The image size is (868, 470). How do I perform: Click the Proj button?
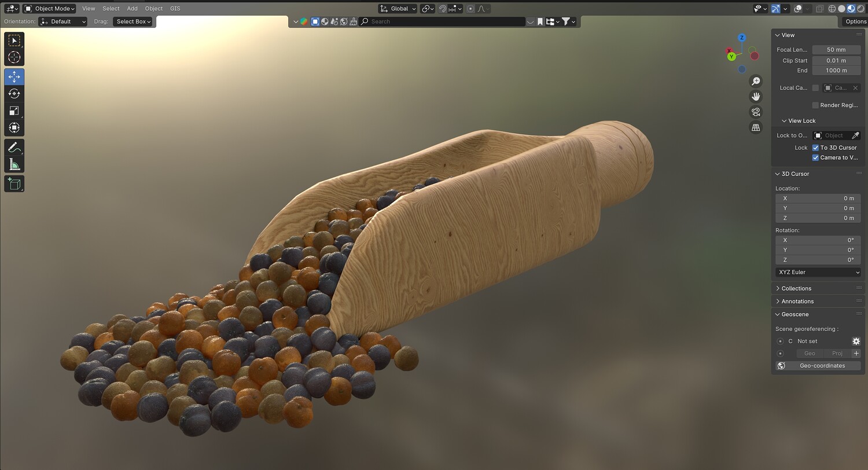tap(837, 354)
